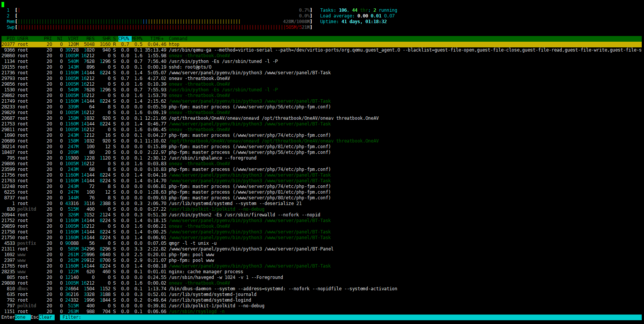Select the rsyslogd row PID 1151
Screen dimensions: 644x324
click(321, 311)
